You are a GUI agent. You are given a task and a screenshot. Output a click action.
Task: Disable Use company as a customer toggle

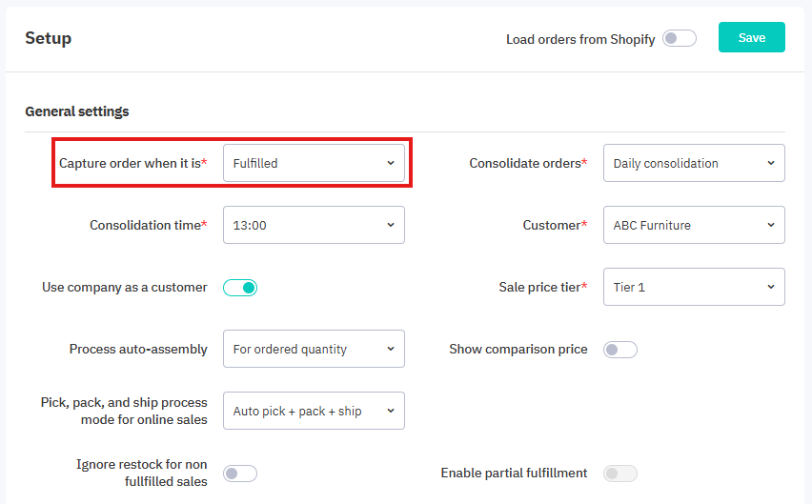coord(240,287)
